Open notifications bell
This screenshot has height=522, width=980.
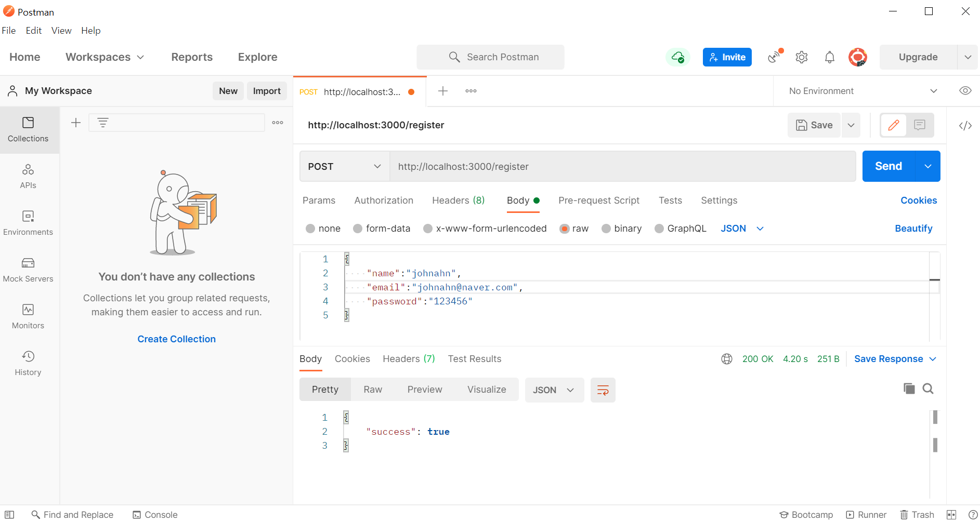click(830, 57)
